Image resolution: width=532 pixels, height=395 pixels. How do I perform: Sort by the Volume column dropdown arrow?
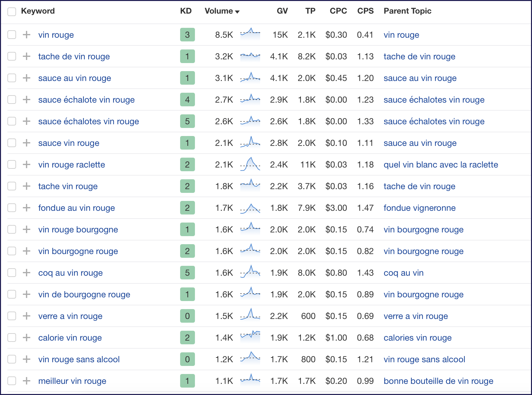pyautogui.click(x=237, y=12)
